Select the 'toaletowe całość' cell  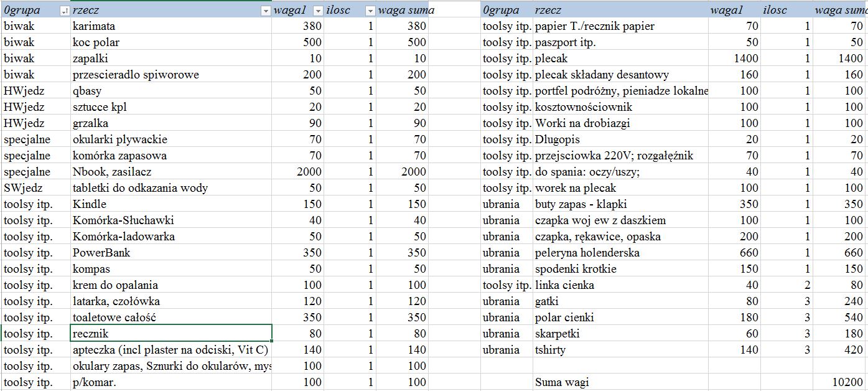(171, 318)
